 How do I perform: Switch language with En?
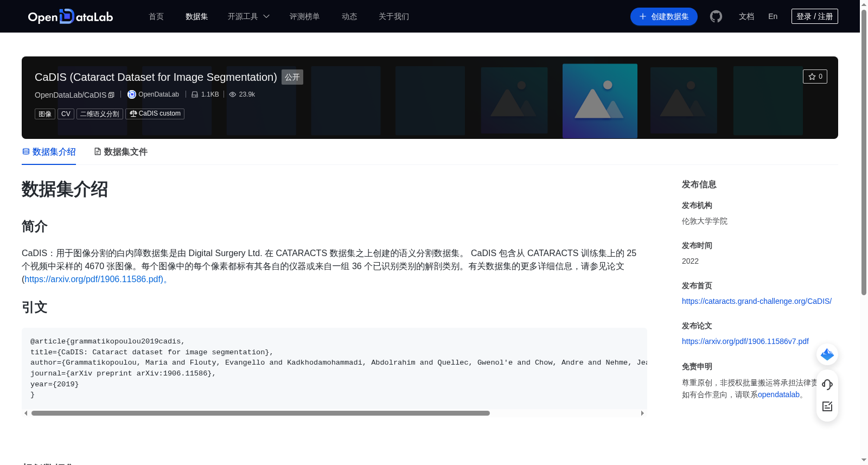click(773, 17)
